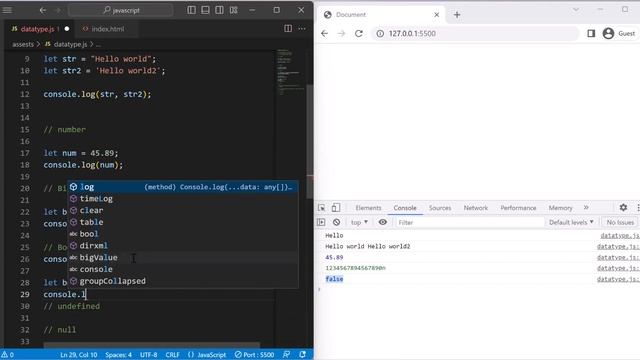This screenshot has width=640, height=360.
Task: Create live expression eye icon
Action: click(383, 222)
